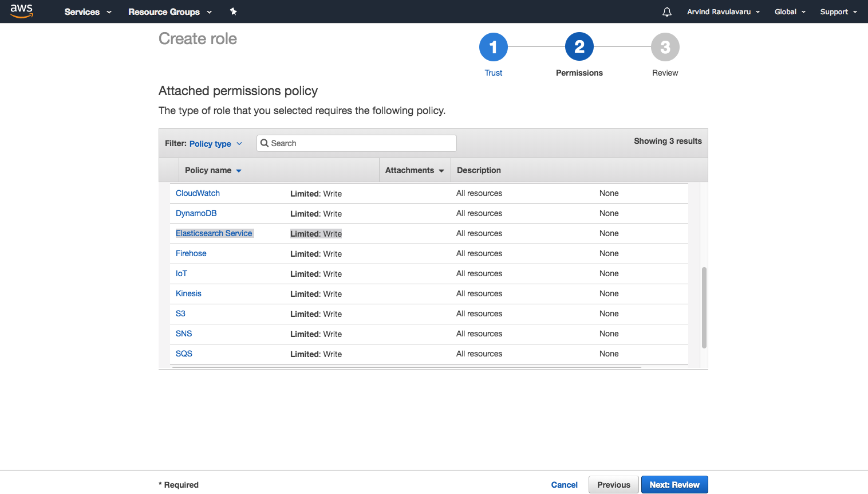868x494 pixels.
Task: Focus the policy Search field
Action: click(357, 143)
